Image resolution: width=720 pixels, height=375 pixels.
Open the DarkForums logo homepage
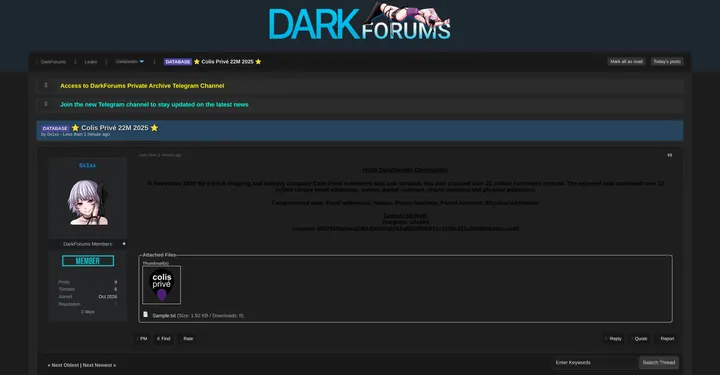point(360,22)
